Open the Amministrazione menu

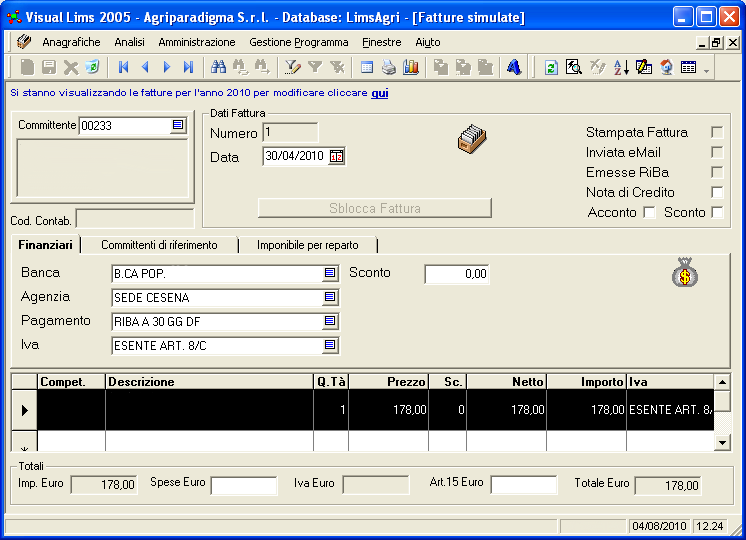[x=197, y=42]
